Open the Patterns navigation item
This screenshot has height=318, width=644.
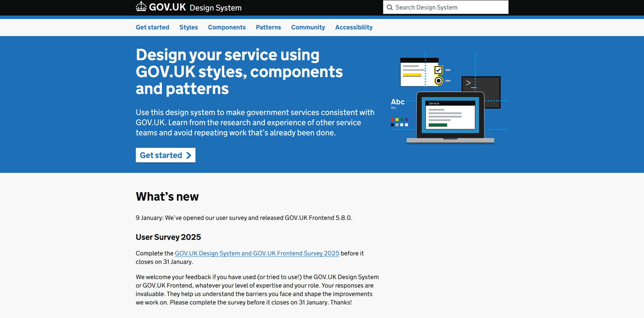268,27
